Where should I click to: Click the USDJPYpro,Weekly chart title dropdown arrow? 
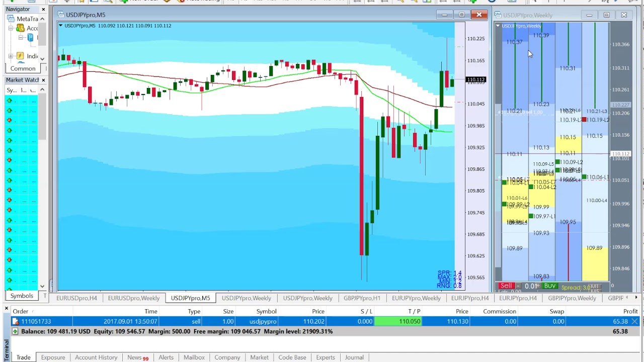pos(498,26)
